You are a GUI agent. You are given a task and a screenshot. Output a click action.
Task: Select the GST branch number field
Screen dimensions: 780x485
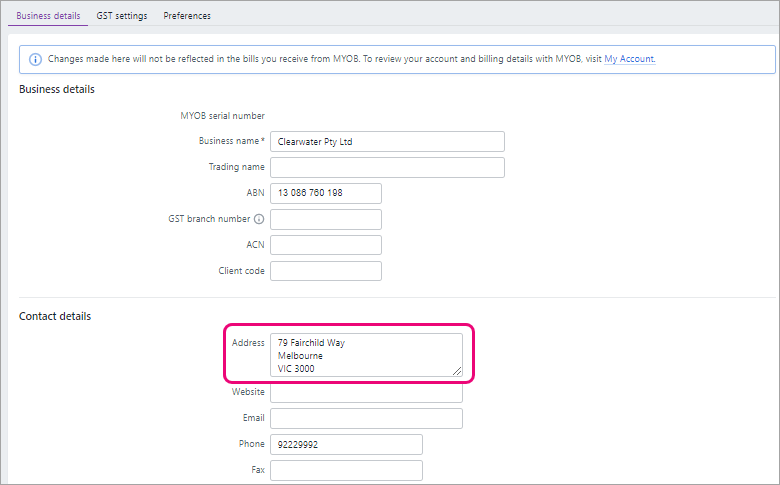coord(326,219)
